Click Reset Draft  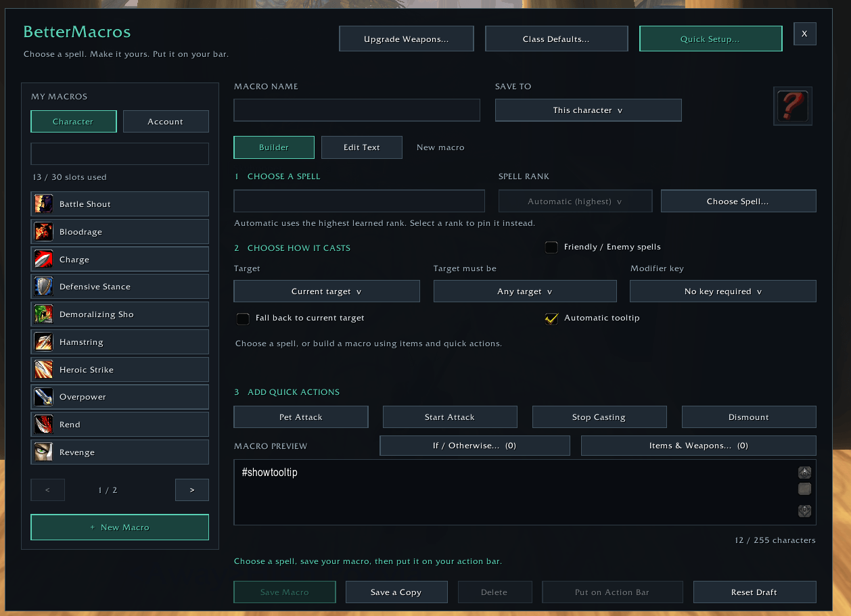click(x=754, y=592)
